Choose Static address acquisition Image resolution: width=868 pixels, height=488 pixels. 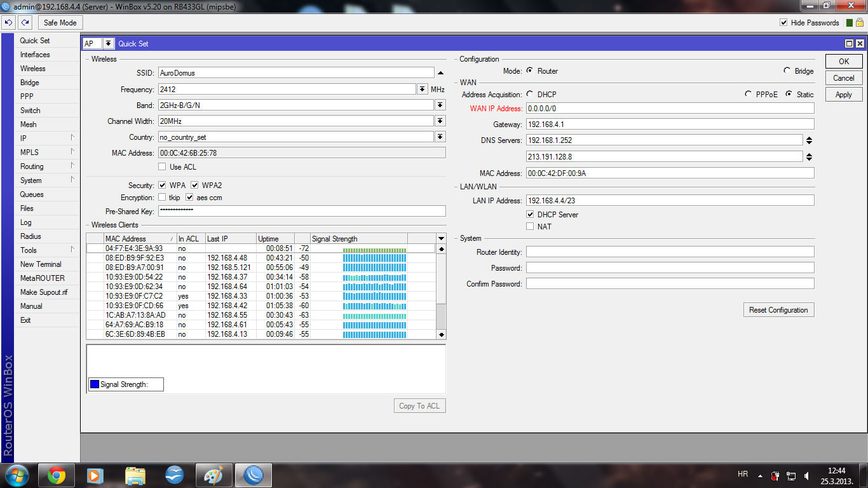pyautogui.click(x=789, y=94)
